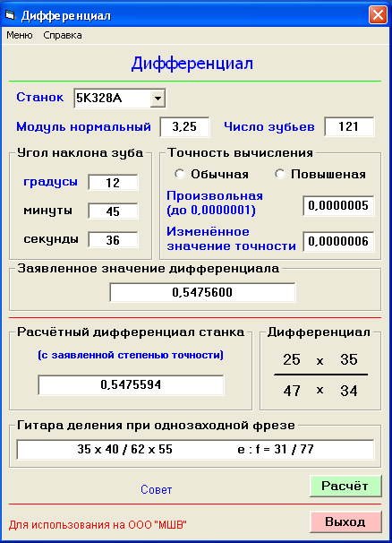The image size is (392, 543).
Task: Open the Совет link
Action: pos(156,489)
